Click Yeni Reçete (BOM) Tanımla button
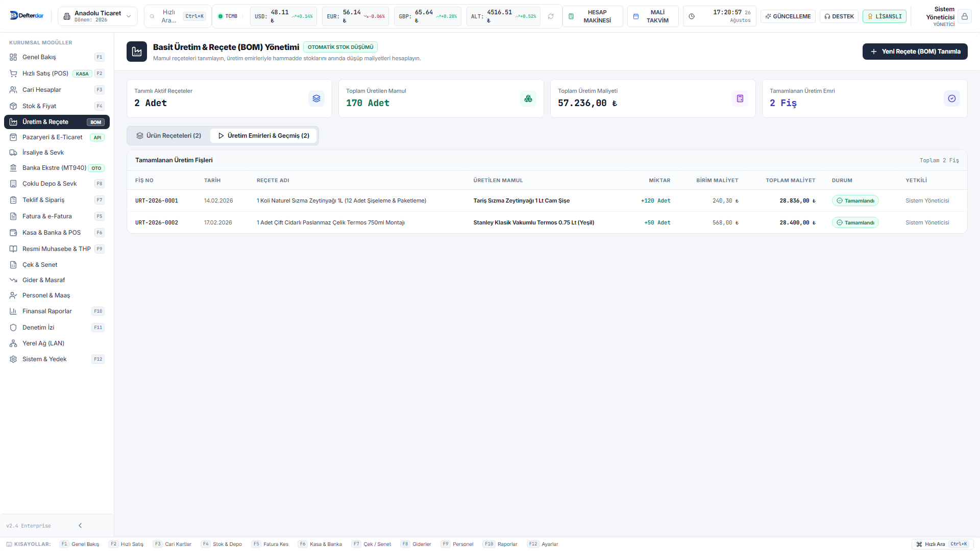980x551 pixels. [x=915, y=52]
